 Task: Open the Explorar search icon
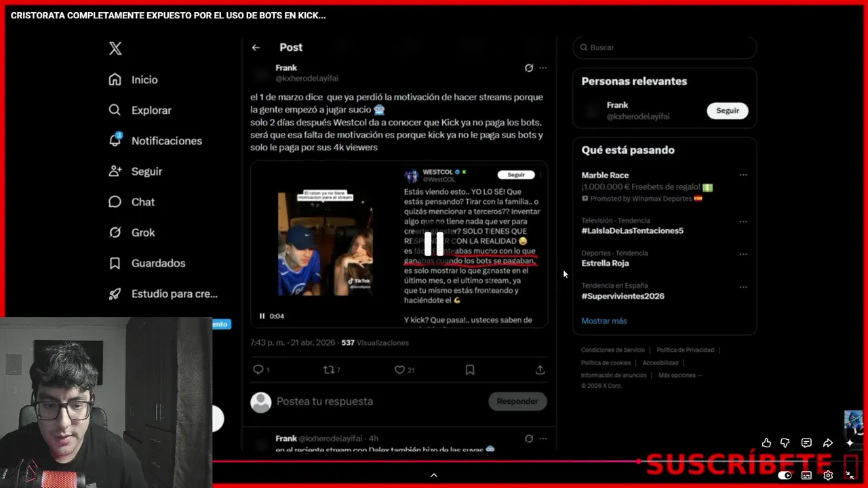tap(115, 110)
